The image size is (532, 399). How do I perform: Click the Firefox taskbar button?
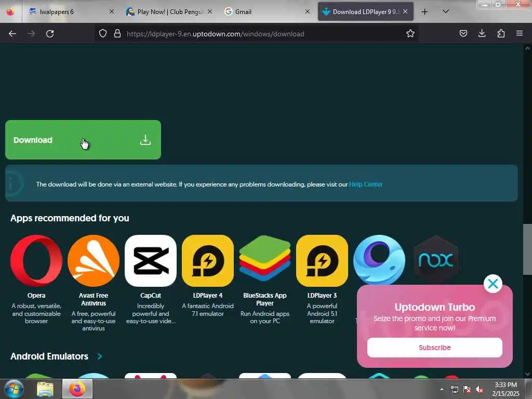[x=77, y=389]
